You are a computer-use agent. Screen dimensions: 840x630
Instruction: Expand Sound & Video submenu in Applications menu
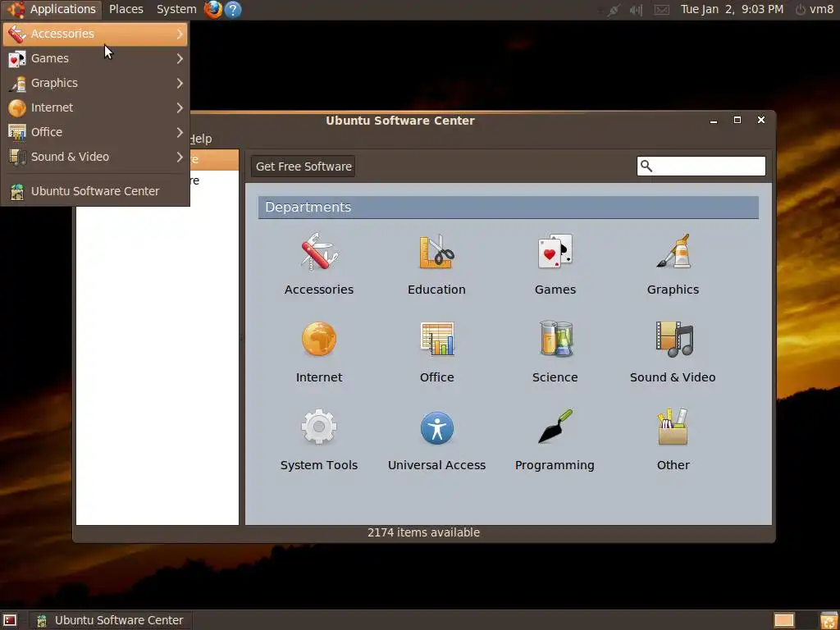pyautogui.click(x=95, y=157)
